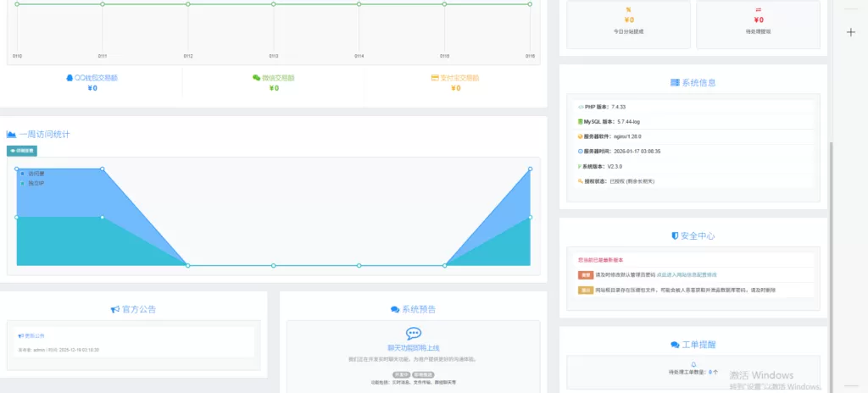
Task: Click the 微信交易额 WeChat icon
Action: click(x=256, y=78)
